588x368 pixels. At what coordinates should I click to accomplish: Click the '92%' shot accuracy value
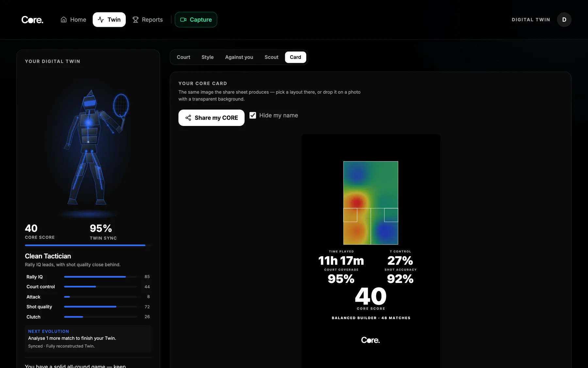(x=400, y=279)
